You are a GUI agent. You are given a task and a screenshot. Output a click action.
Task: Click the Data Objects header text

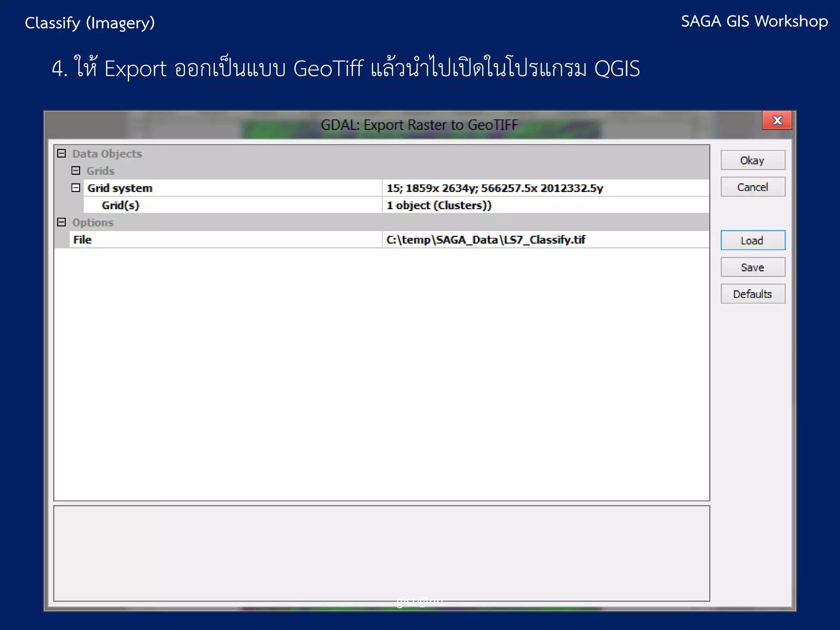click(x=107, y=154)
